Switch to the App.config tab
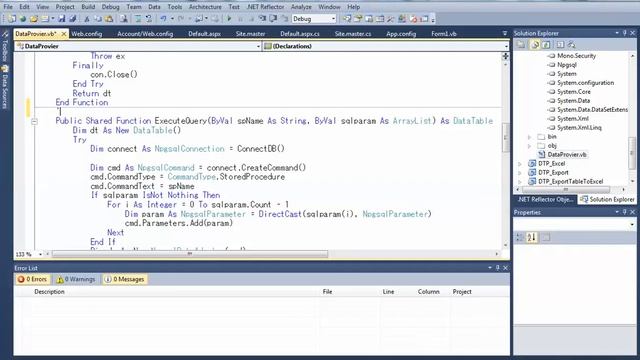 (x=401, y=34)
